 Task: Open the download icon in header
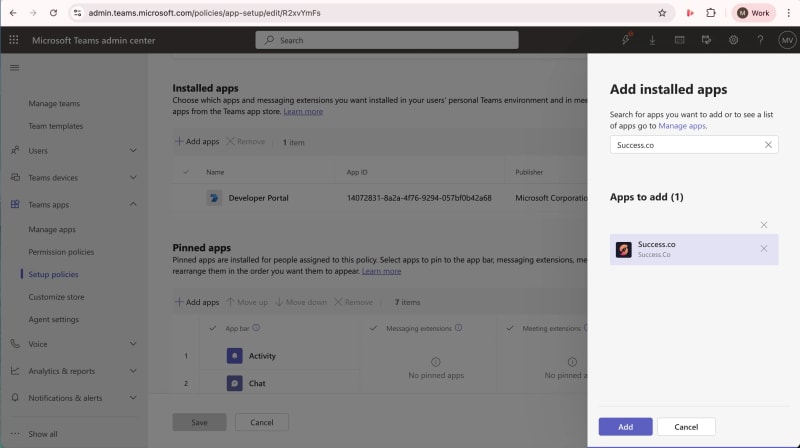pos(652,40)
